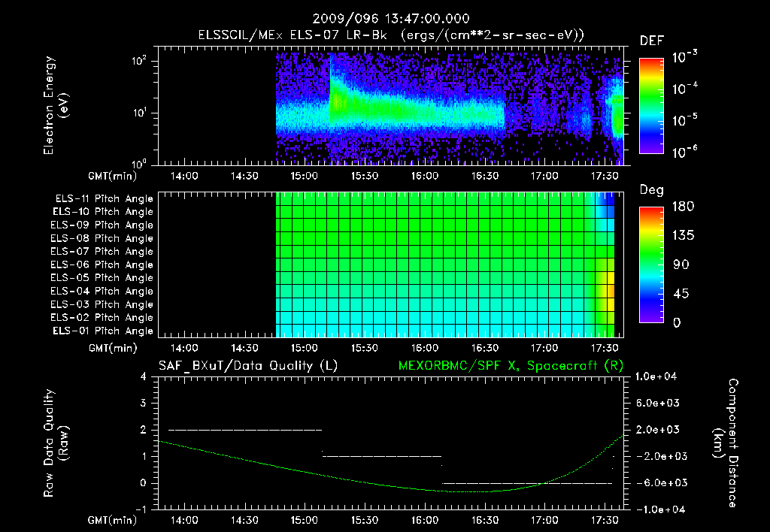Click the ELS-02 Pitch Angle row label

pos(102,318)
